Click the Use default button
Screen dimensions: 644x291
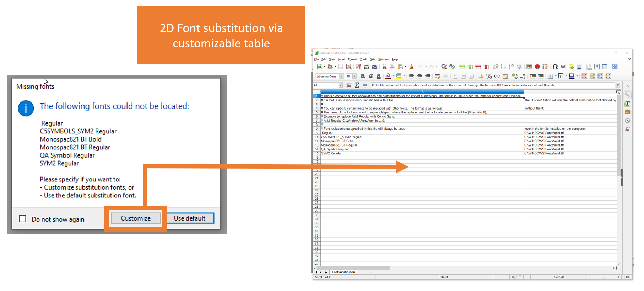[190, 218]
